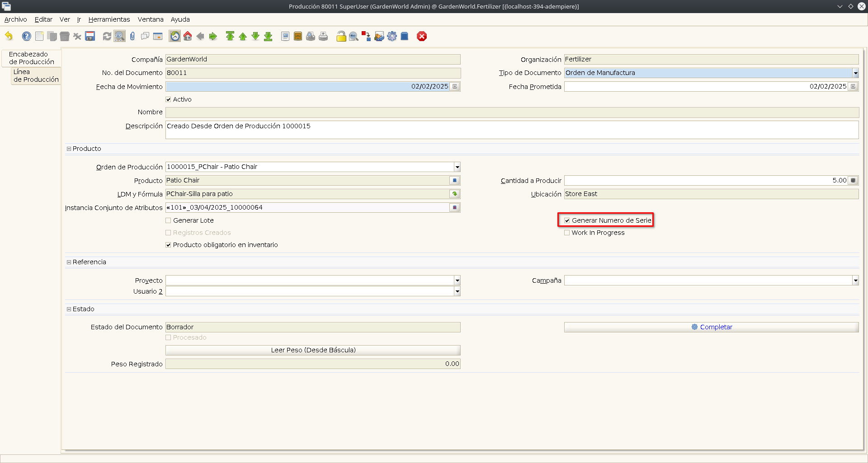Image resolution: width=868 pixels, height=463 pixels.
Task: Collapse the Referencia section
Action: point(69,262)
